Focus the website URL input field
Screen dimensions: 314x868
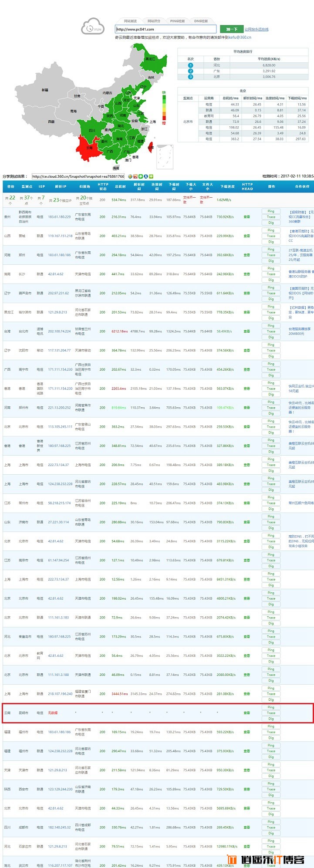(165, 29)
